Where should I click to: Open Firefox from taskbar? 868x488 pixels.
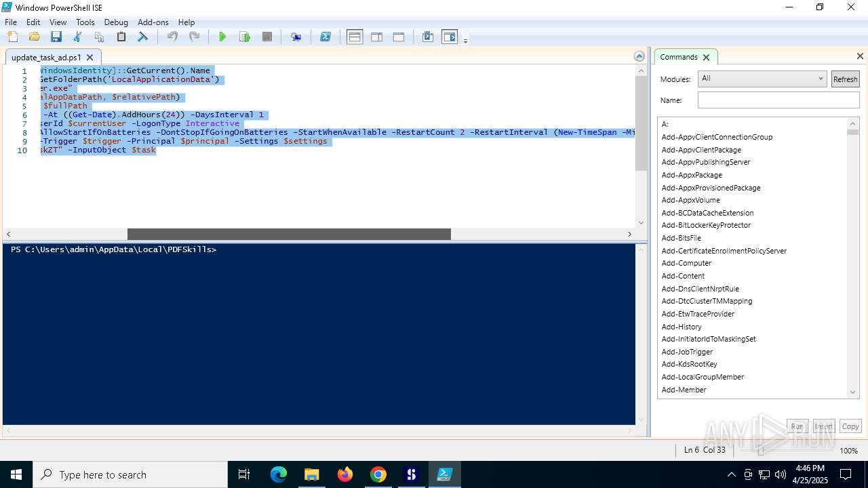(345, 474)
